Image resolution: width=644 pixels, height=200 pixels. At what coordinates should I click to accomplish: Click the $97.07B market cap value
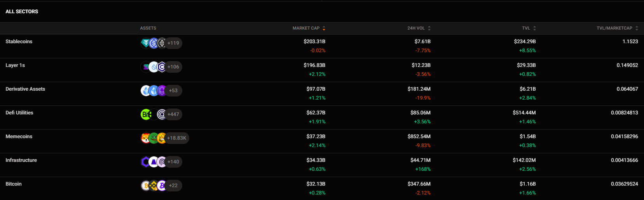[316, 89]
